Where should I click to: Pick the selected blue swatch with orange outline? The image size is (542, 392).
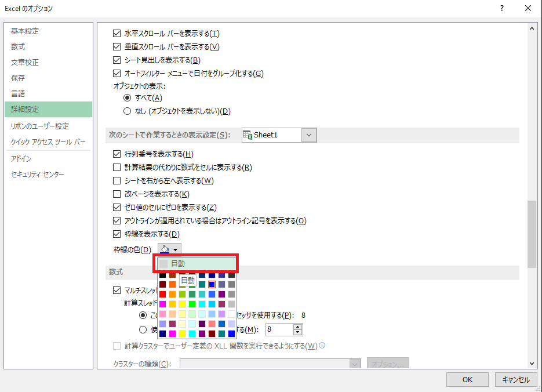(x=212, y=285)
